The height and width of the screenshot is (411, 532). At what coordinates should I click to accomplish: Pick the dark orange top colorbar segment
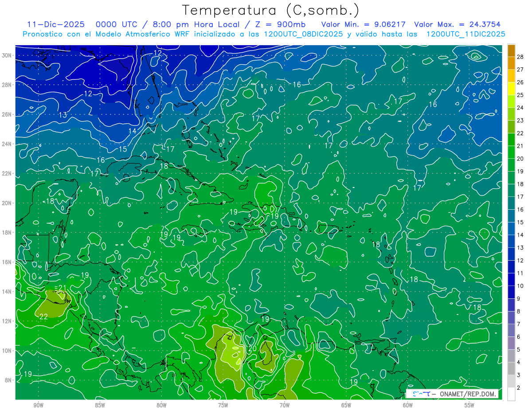tap(512, 51)
